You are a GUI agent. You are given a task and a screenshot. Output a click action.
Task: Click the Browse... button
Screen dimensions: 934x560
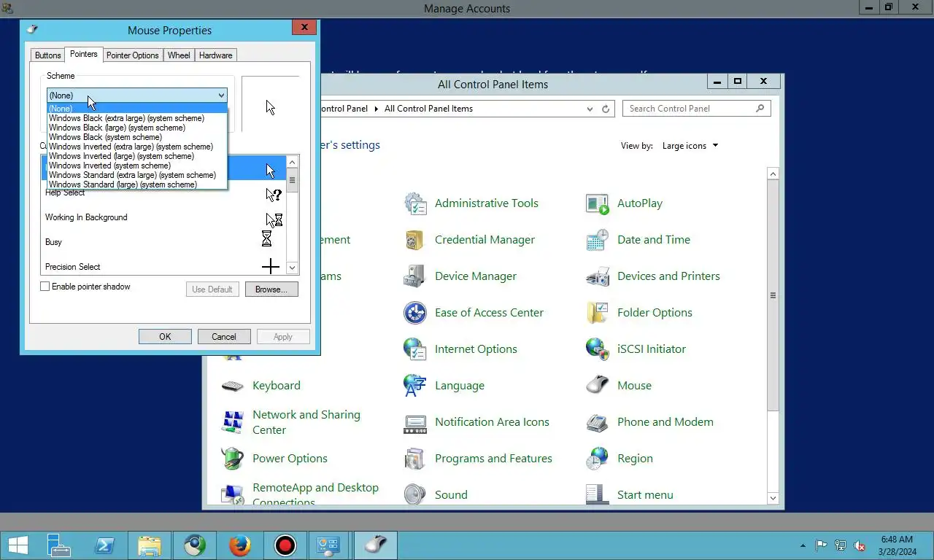[271, 289]
